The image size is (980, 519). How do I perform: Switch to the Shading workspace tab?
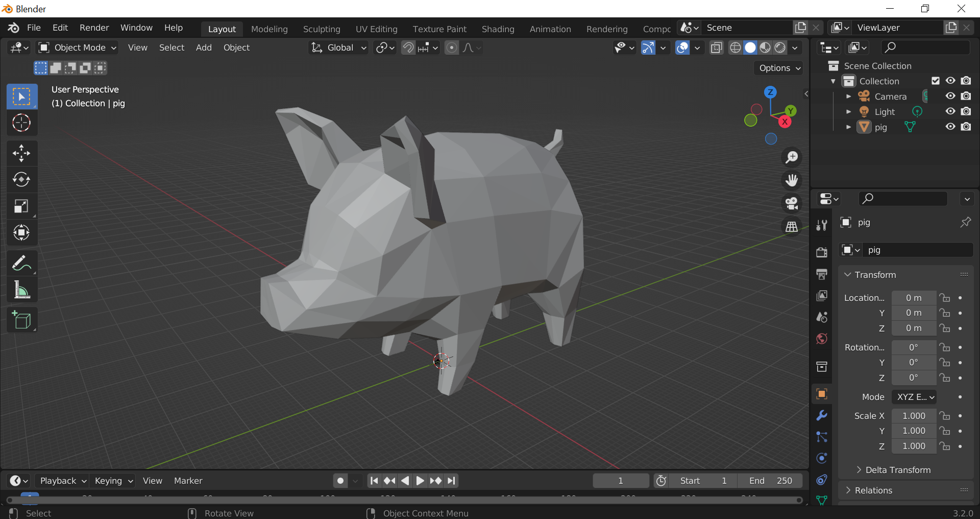pos(498,29)
